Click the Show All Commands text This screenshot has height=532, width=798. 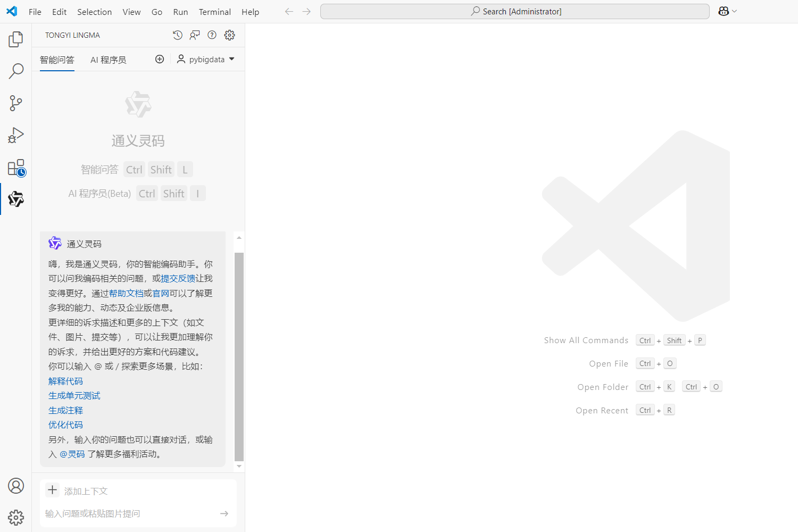(586, 340)
